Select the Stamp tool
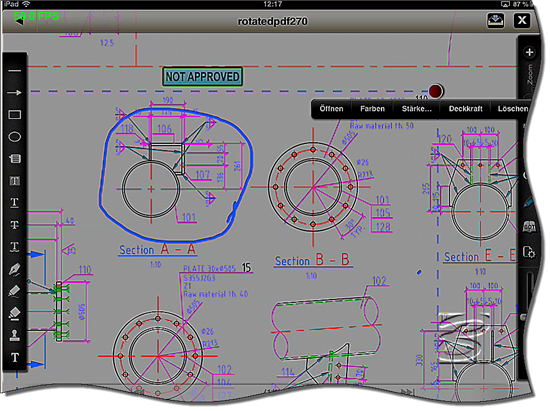Screen dimensions: 550x411 [14, 335]
